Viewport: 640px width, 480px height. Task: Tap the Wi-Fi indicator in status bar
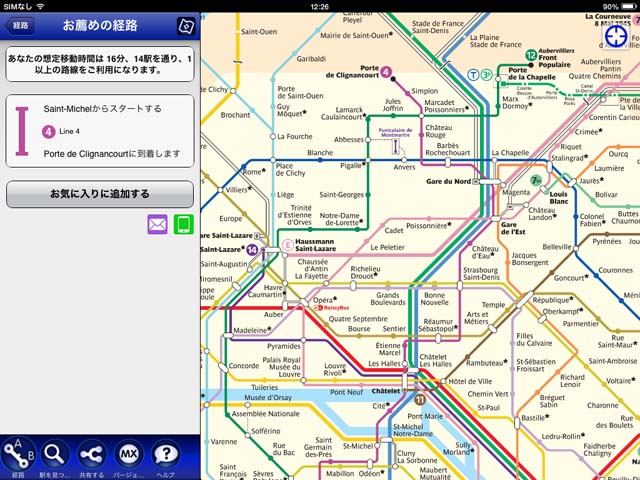[x=40, y=6]
